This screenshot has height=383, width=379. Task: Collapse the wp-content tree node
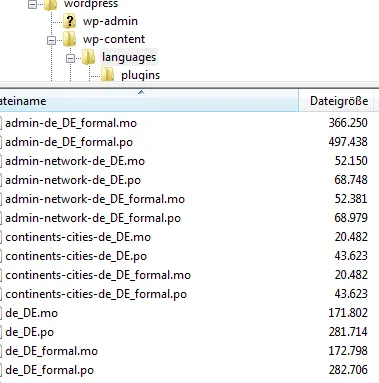point(51,40)
